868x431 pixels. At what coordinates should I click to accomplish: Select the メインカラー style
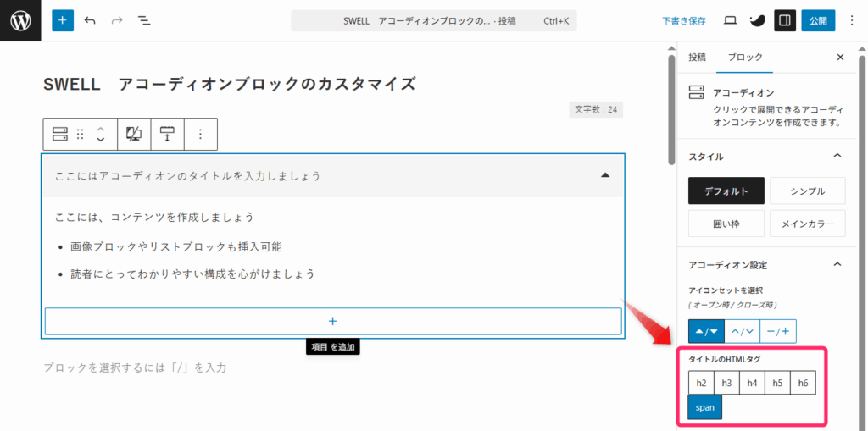808,224
